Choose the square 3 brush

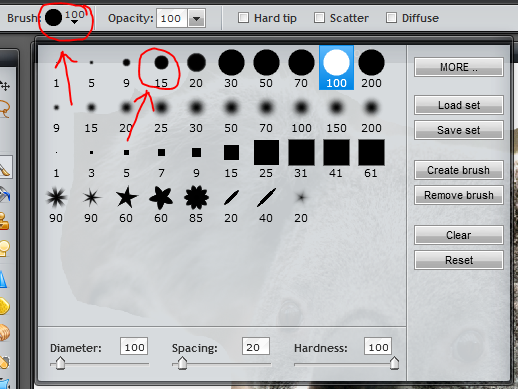(x=91, y=158)
